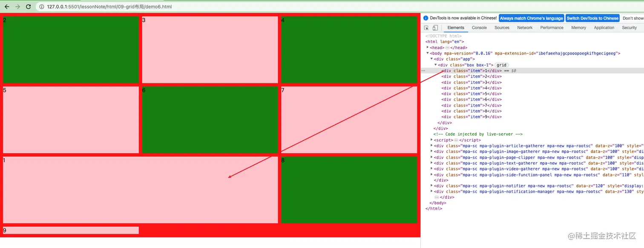644x248 pixels.
Task: Select DOM row for item 6
Action: (x=532, y=99)
